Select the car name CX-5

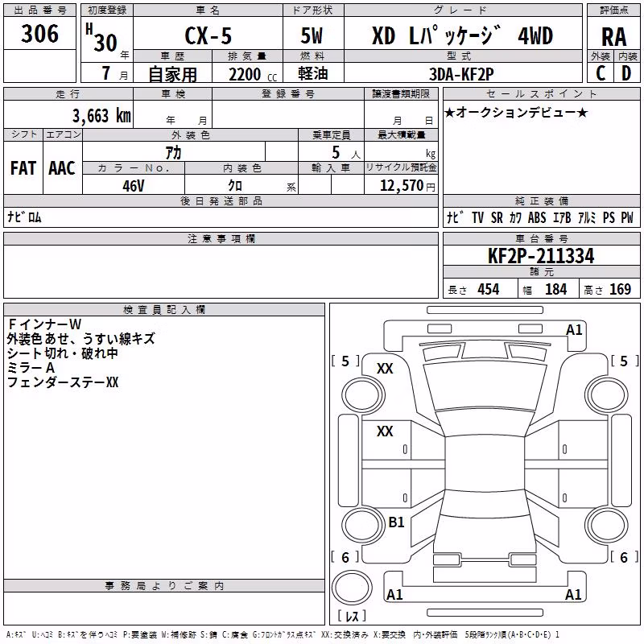(x=208, y=35)
